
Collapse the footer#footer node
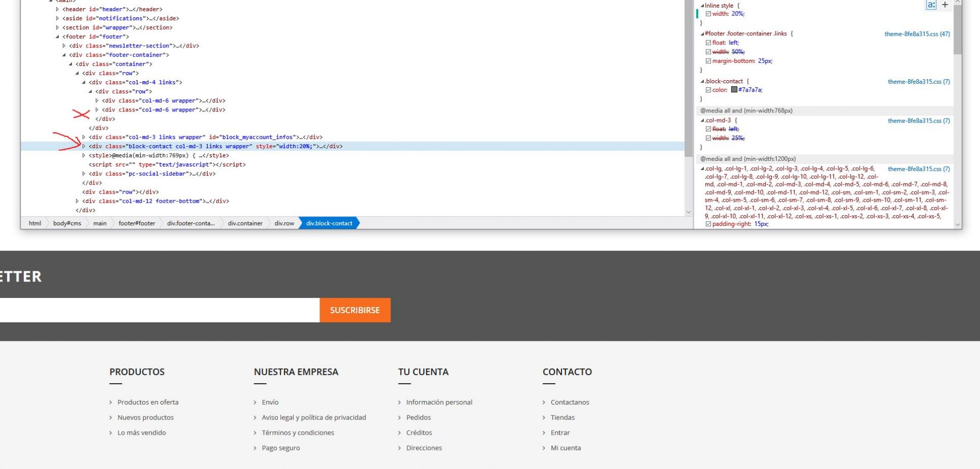tap(57, 37)
